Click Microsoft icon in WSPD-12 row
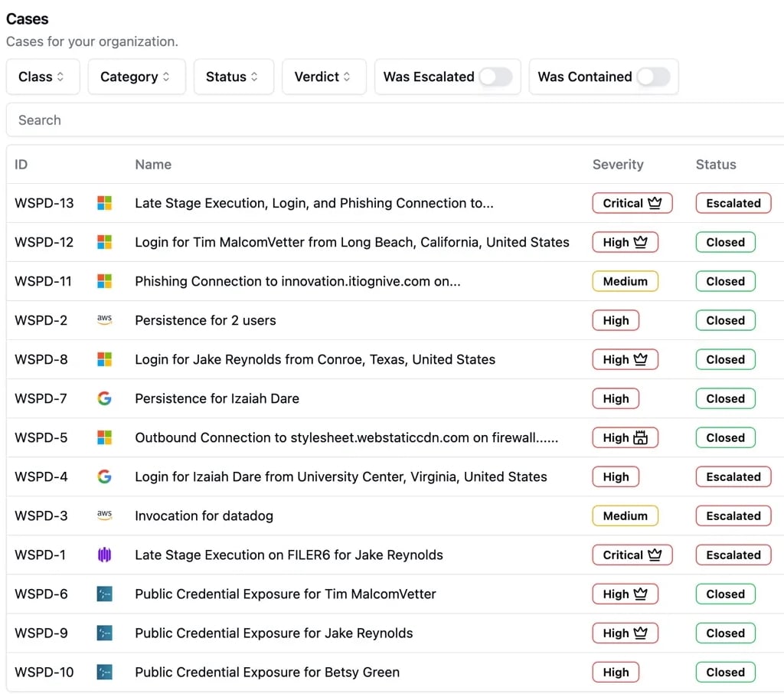Image resolution: width=784 pixels, height=694 pixels. pyautogui.click(x=104, y=242)
